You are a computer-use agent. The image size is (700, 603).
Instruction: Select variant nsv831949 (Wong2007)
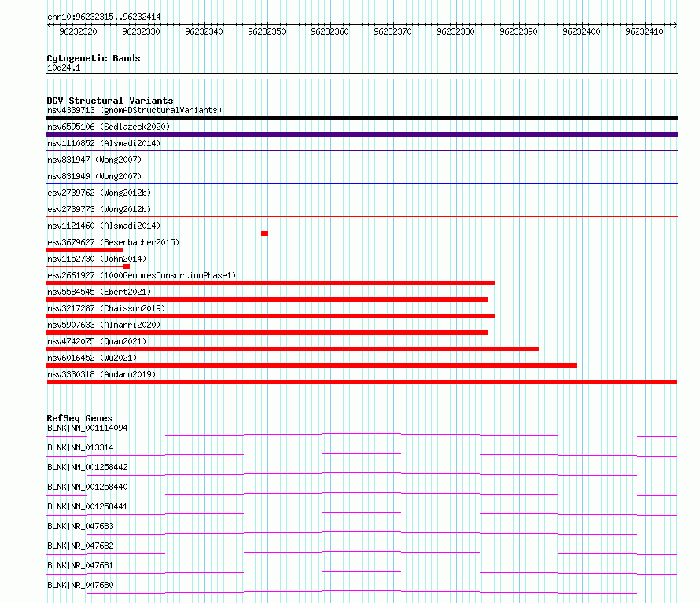pos(94,176)
